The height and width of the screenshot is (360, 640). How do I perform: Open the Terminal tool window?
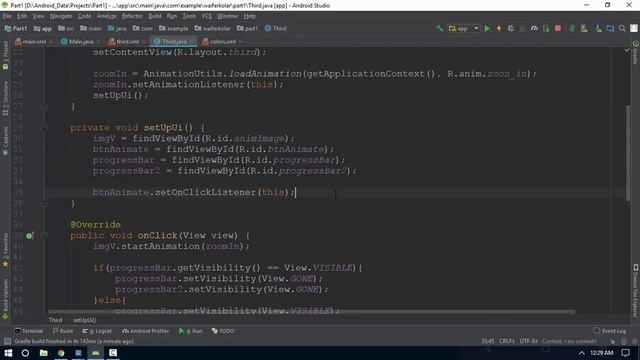[x=29, y=331]
